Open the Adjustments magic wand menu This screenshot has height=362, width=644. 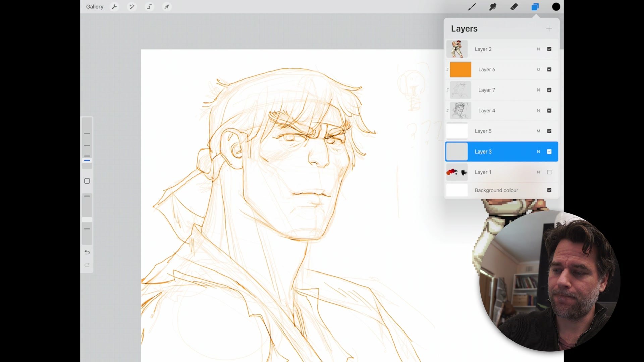(x=132, y=7)
